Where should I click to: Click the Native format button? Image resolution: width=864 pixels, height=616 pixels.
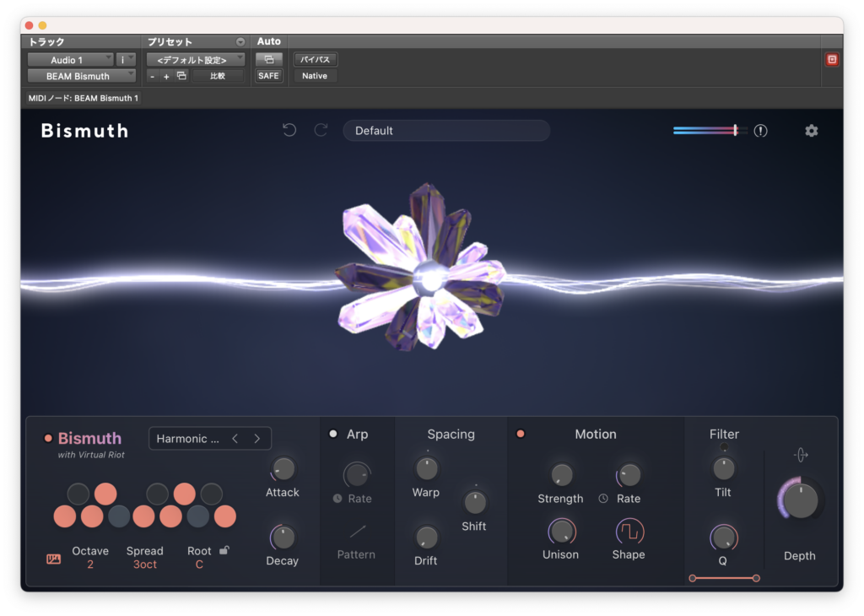(x=315, y=76)
